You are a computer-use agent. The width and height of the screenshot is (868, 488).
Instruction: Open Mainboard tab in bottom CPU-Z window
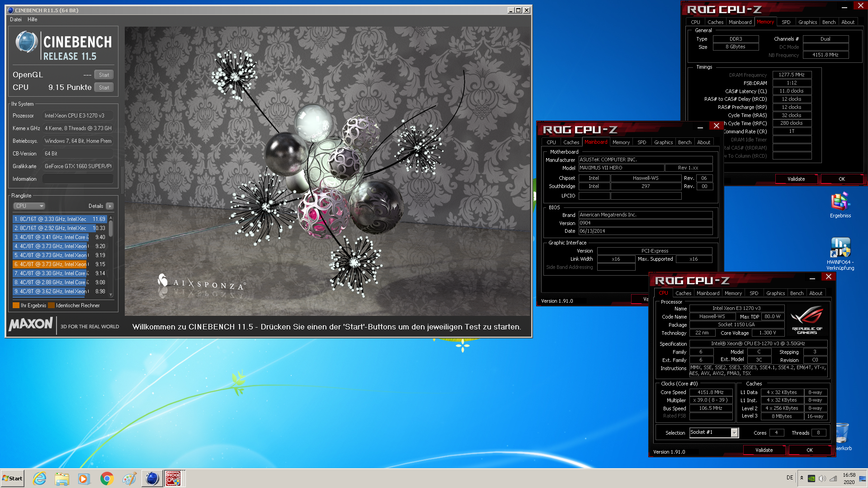[x=708, y=293]
